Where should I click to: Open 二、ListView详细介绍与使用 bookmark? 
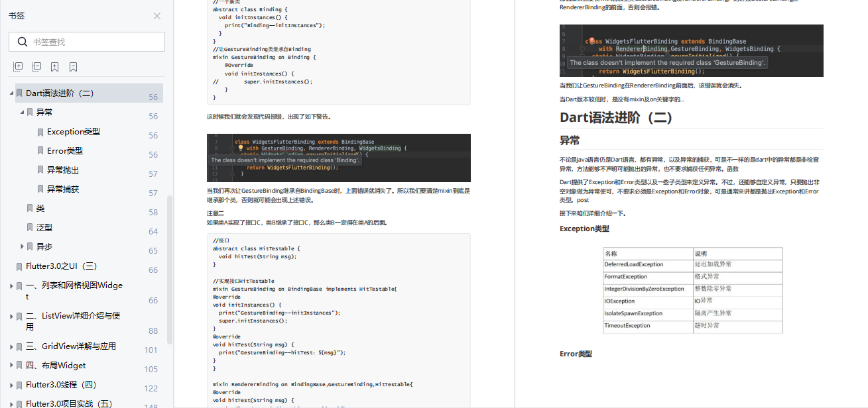pyautogui.click(x=73, y=321)
